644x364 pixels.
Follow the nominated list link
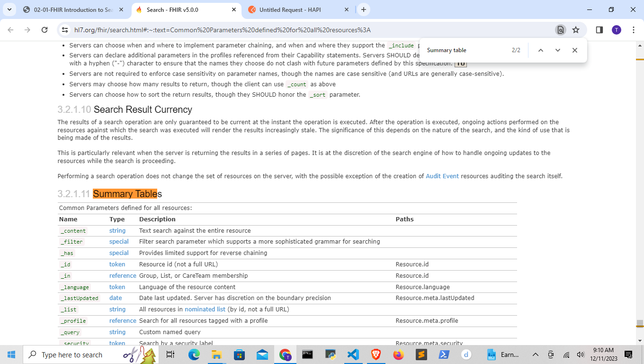pos(205,309)
